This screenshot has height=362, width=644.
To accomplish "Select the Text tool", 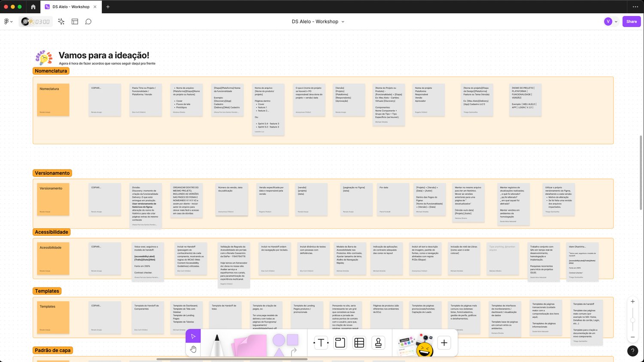I will pyautogui.click(x=321, y=343).
